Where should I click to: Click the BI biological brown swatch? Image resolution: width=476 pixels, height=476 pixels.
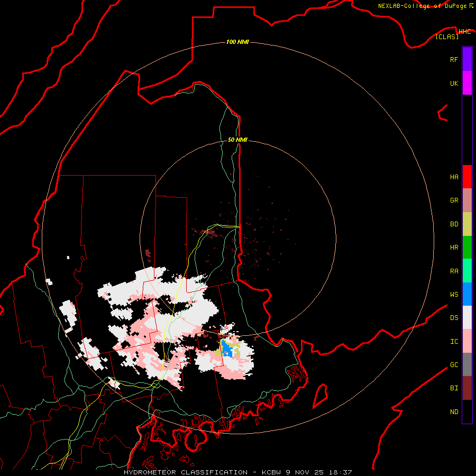(467, 388)
